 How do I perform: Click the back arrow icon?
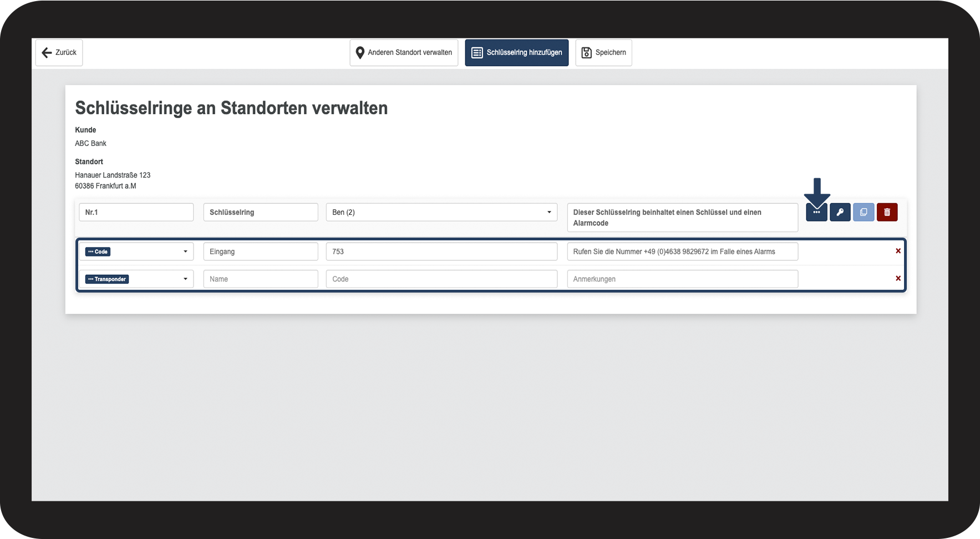point(47,53)
